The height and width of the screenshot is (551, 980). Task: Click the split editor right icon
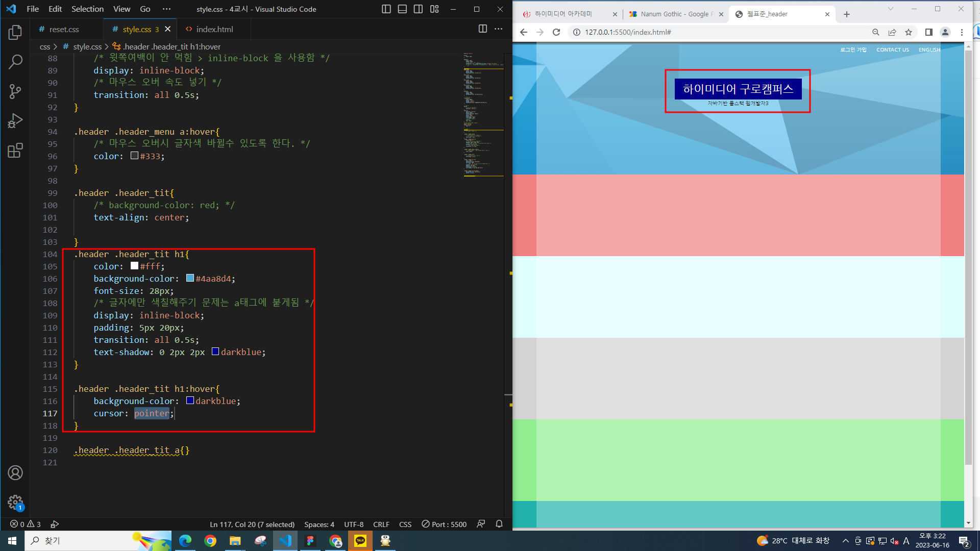[482, 29]
